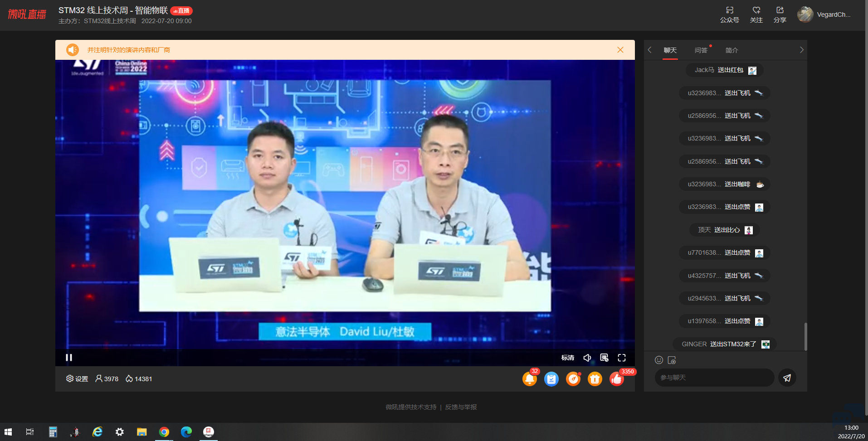The width and height of the screenshot is (868, 441).
Task: Mute the video volume speaker icon
Action: tap(587, 358)
